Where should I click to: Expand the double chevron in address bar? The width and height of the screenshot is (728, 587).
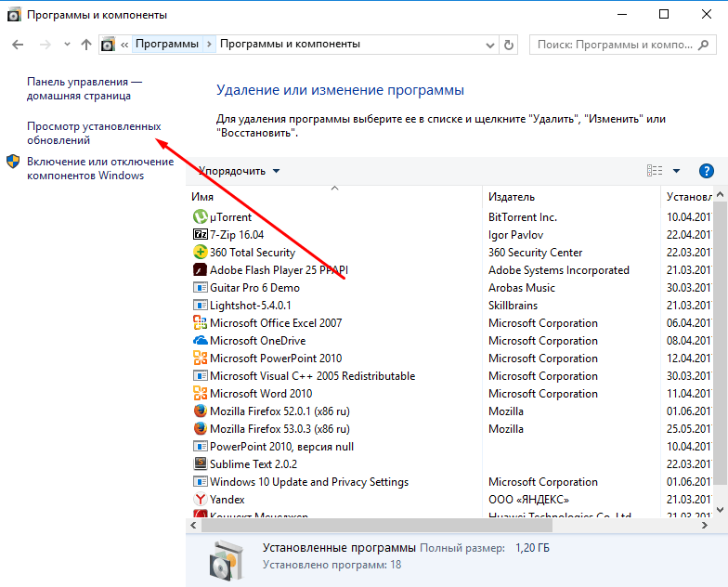(x=124, y=45)
